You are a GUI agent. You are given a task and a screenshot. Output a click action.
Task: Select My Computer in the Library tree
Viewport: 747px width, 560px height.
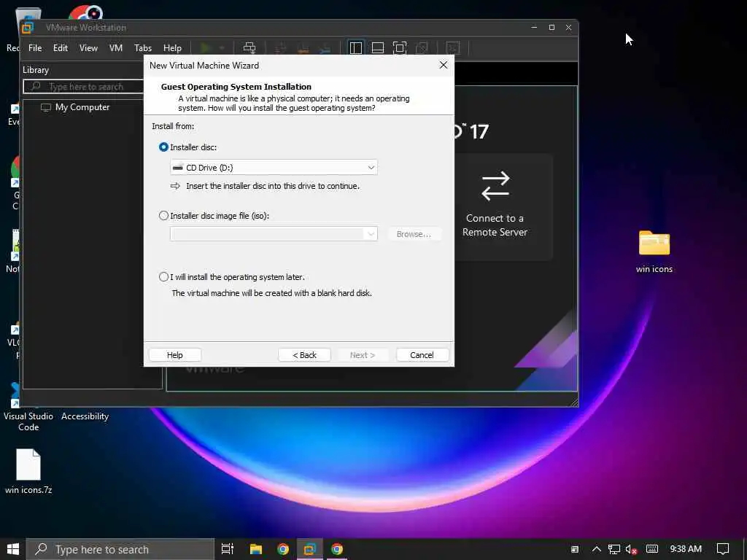[x=82, y=107]
